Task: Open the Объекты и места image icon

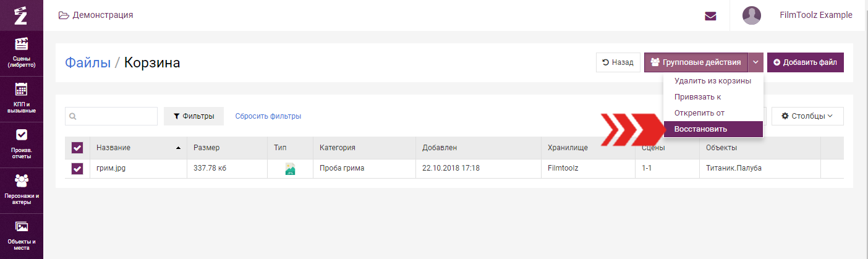Action: click(22, 227)
